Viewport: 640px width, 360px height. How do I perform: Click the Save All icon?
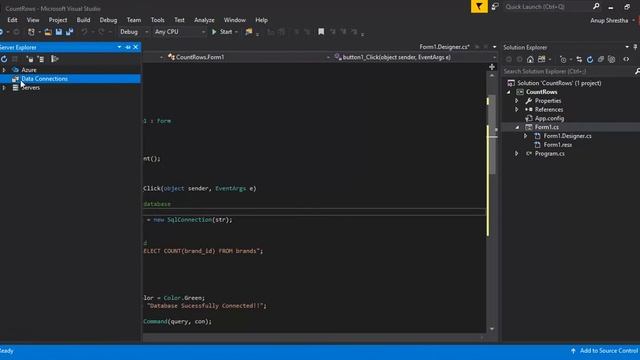(69, 32)
